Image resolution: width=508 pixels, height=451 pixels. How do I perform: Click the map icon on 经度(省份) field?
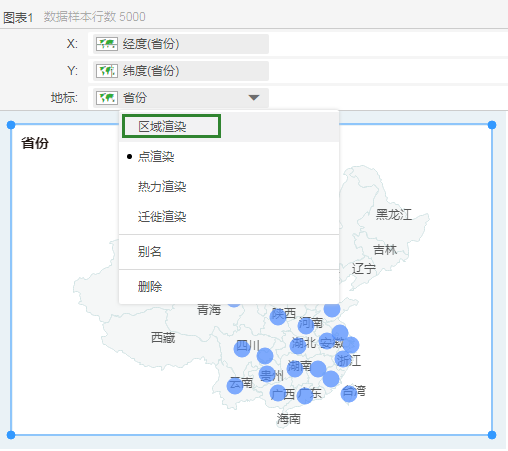point(107,44)
